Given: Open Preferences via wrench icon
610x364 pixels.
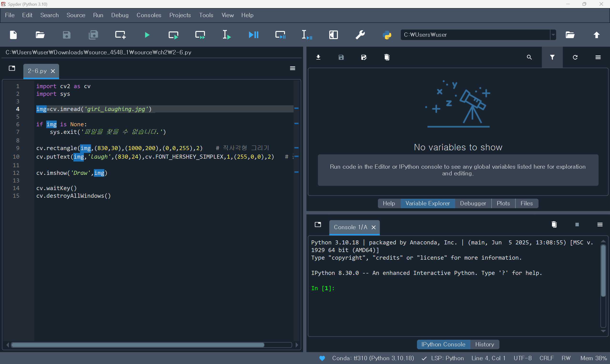Looking at the screenshot, I should tap(360, 35).
